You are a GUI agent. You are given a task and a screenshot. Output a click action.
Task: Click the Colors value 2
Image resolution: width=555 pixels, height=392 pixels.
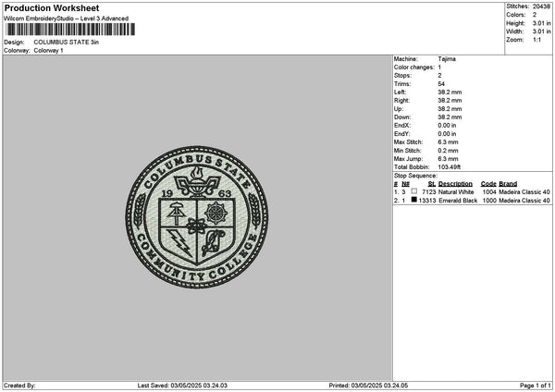click(x=535, y=15)
